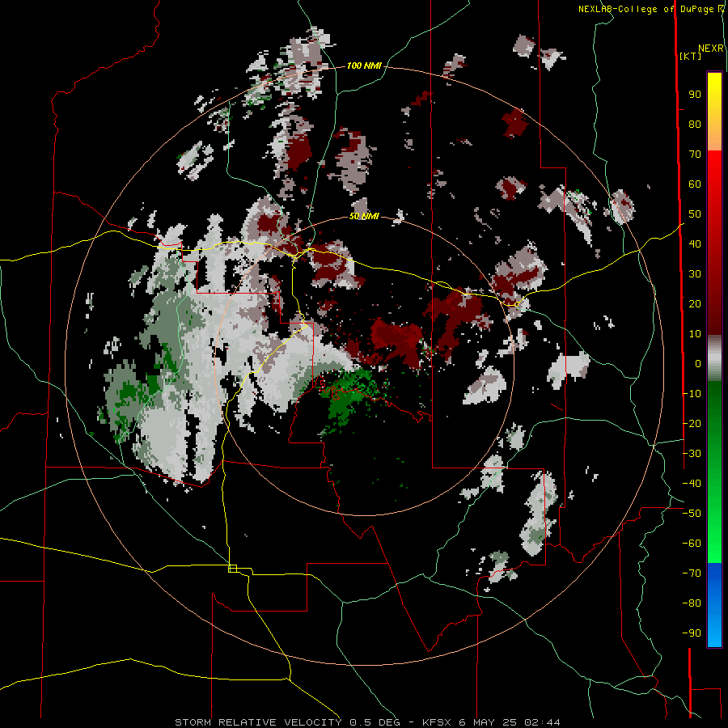
Task: Pick the bright green segment of color bar
Action: pos(714,472)
